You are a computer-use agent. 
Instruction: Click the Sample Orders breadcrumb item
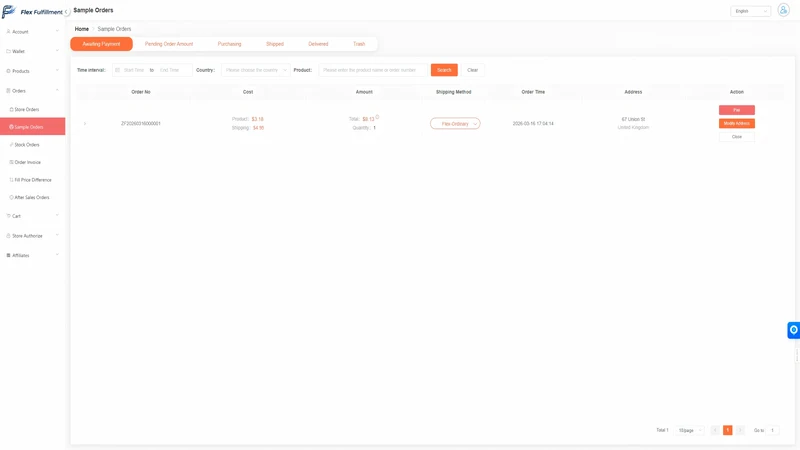point(114,29)
